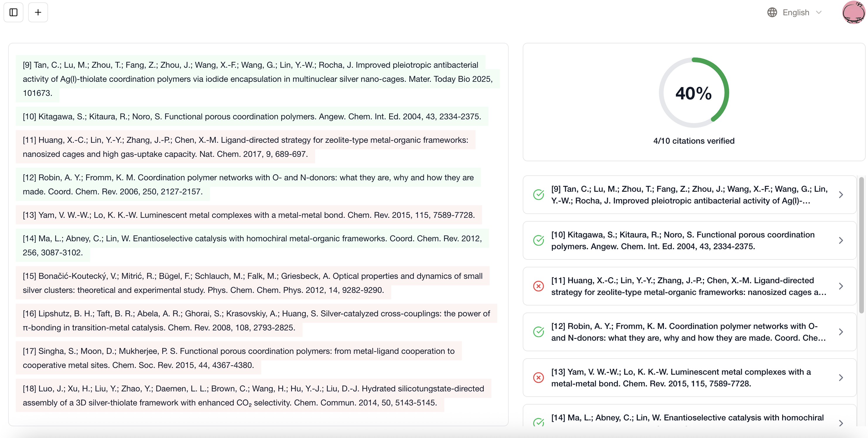
Task: Click the 40% circular progress indicator
Action: click(x=694, y=93)
